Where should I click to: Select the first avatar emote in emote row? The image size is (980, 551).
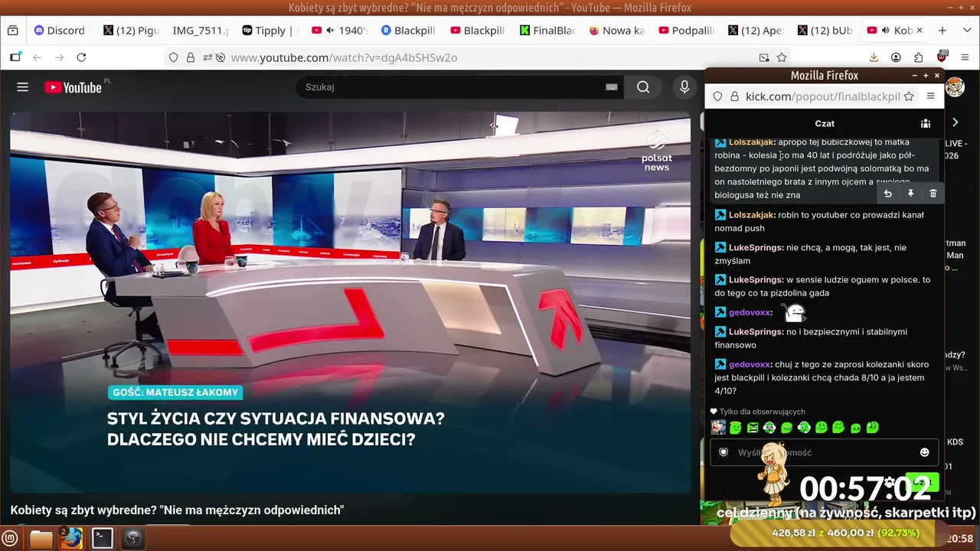pyautogui.click(x=718, y=427)
